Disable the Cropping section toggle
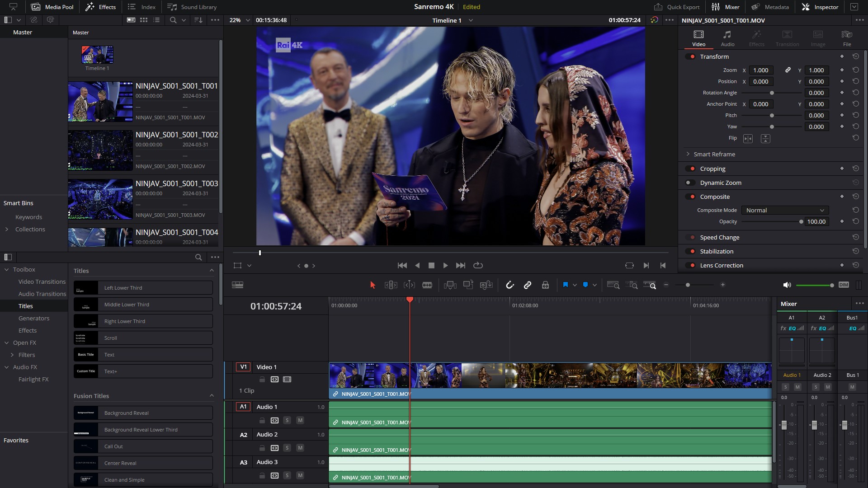 pyautogui.click(x=690, y=169)
